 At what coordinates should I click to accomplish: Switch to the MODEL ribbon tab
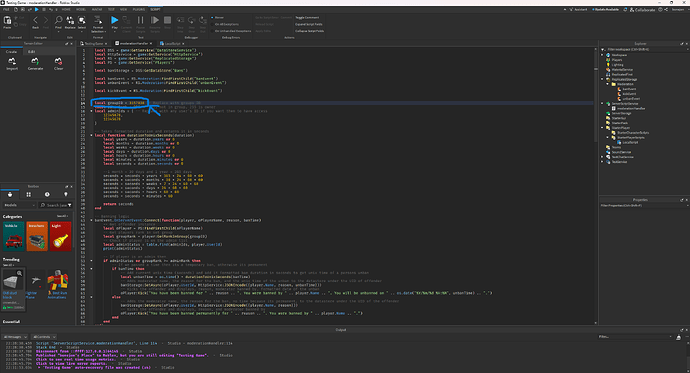point(81,9)
